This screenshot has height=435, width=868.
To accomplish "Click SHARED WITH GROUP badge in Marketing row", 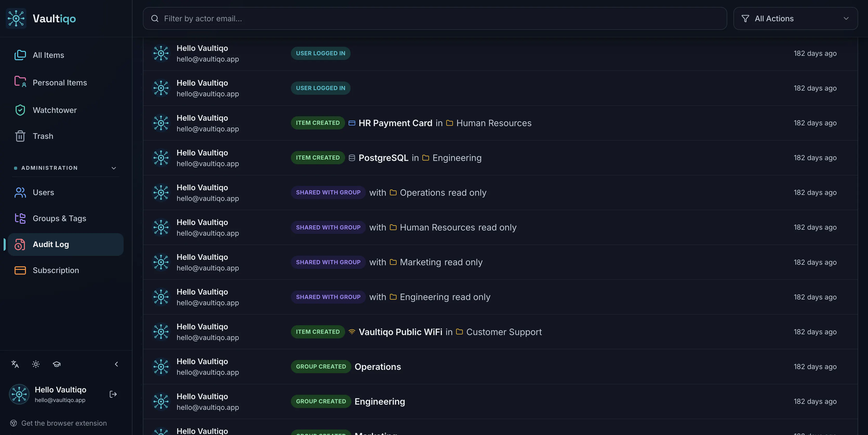I will 328,262.
